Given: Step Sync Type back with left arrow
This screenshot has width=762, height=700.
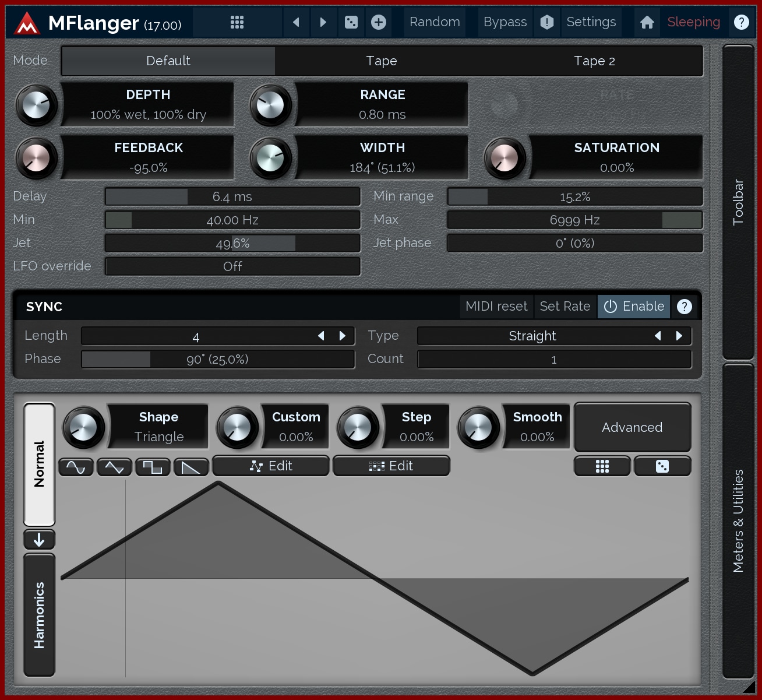Looking at the screenshot, I should [x=658, y=336].
